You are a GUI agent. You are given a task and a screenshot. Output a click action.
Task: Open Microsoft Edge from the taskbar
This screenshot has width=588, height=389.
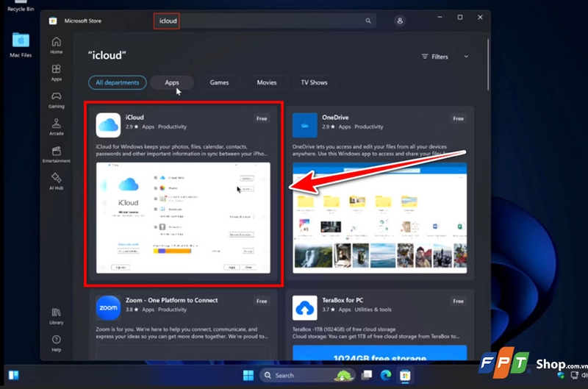point(385,375)
